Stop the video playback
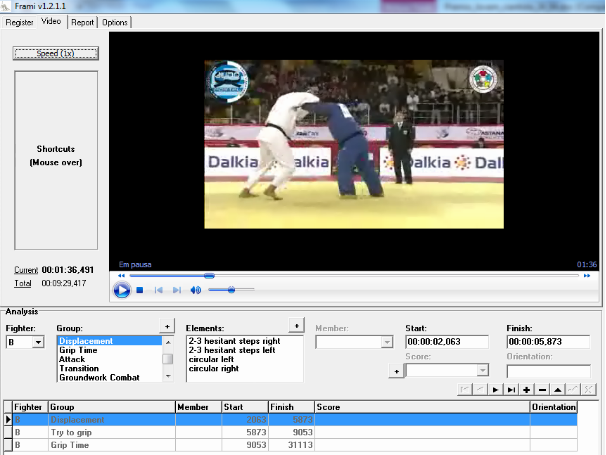Screen dimensions: 606x455 pyautogui.click(x=140, y=290)
